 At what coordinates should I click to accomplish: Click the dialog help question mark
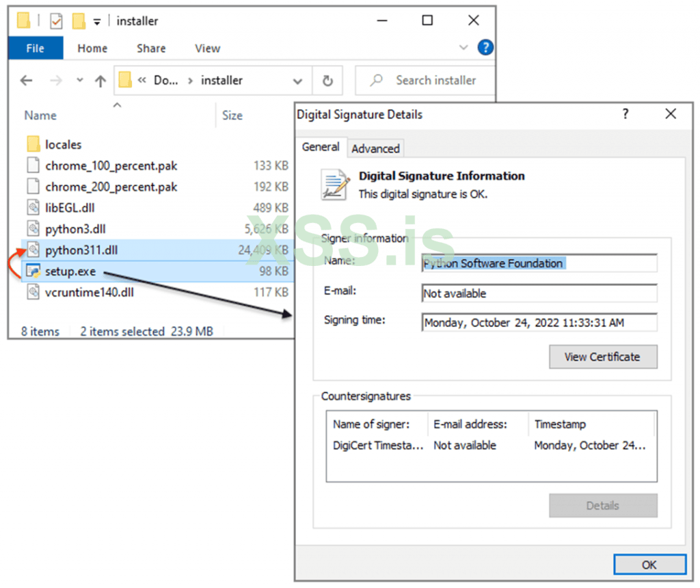tap(625, 114)
